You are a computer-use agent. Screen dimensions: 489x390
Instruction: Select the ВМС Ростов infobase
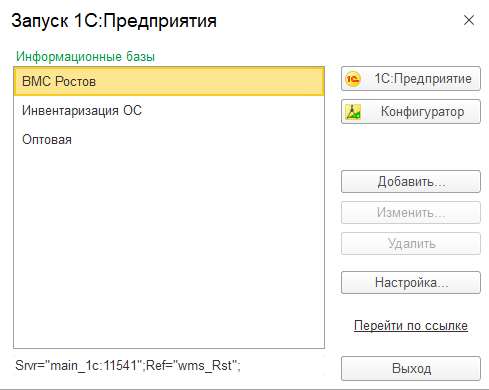[x=169, y=82]
